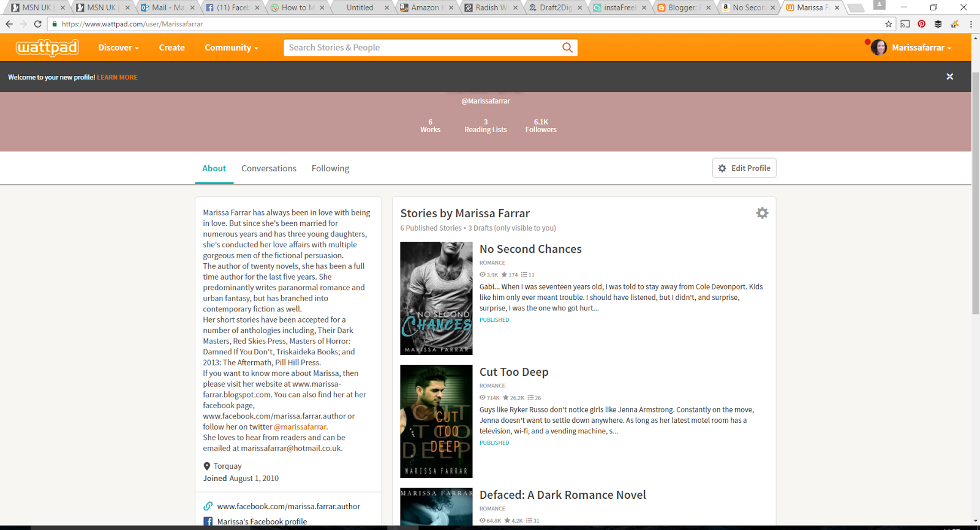Click the parts list icon for Defaced
The width and height of the screenshot is (980, 530).
pyautogui.click(x=529, y=521)
